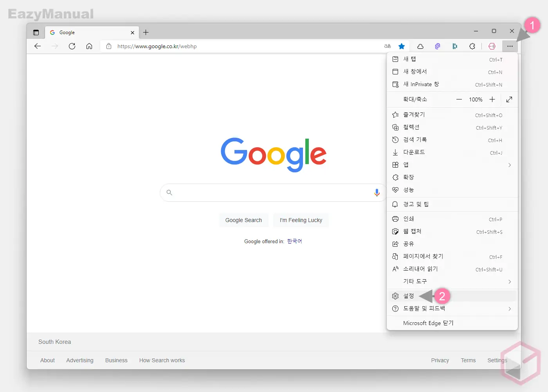548x392 pixels.
Task: Maximize the Edge browser window
Action: (494, 31)
